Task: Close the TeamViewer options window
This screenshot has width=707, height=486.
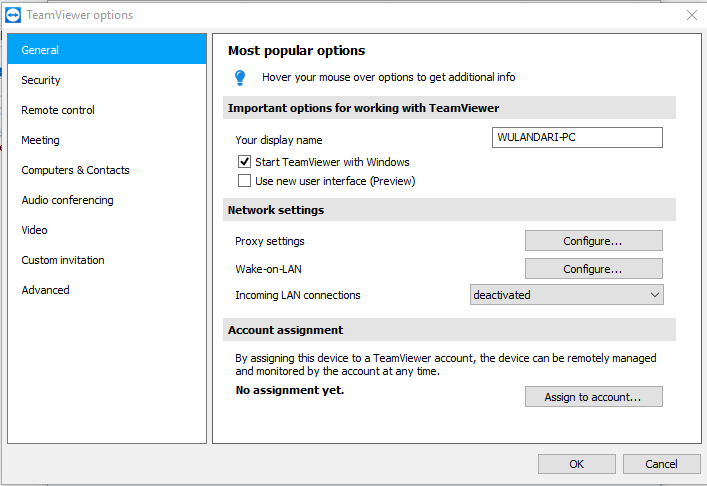Action: click(x=691, y=15)
